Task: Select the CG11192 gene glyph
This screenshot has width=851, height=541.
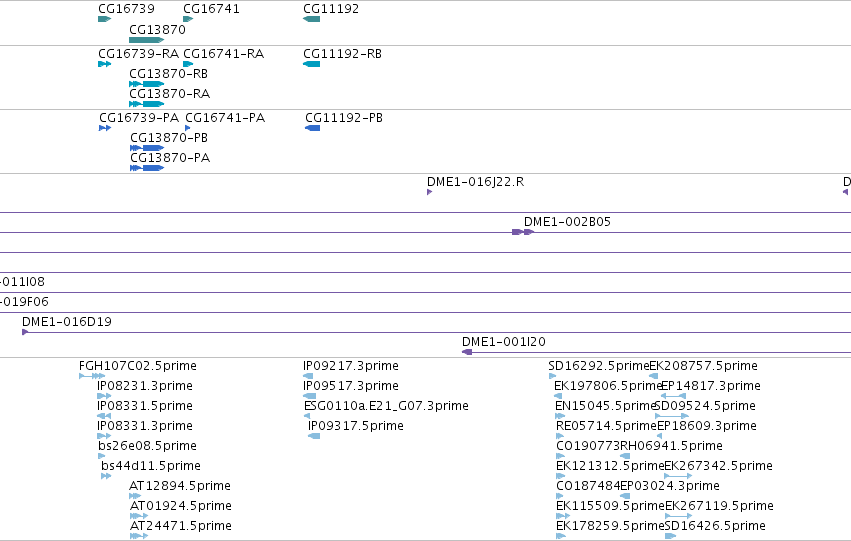Action: pyautogui.click(x=312, y=19)
